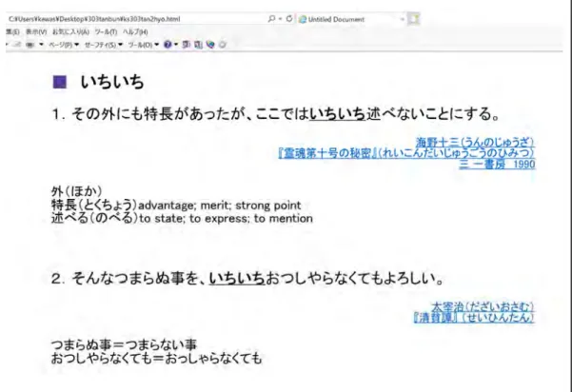This screenshot has height=392, width=572.
Task: Open the 三一書房 1990 publisher link
Action: pos(497,164)
